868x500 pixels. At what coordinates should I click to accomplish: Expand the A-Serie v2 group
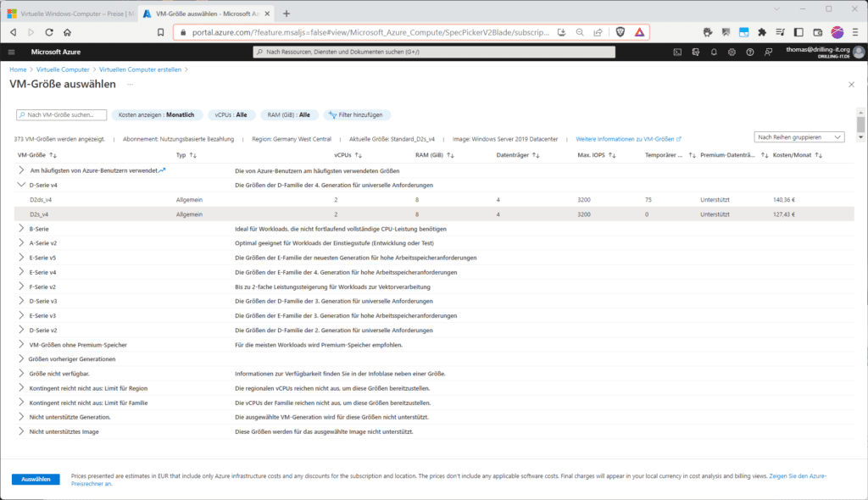click(21, 242)
